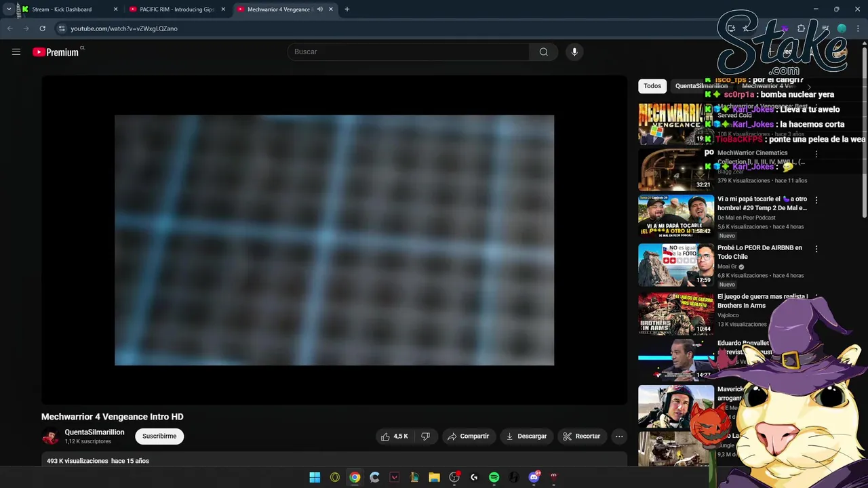Screen dimensions: 868x488
Task: Click the Recortar clip button
Action: [582, 436]
